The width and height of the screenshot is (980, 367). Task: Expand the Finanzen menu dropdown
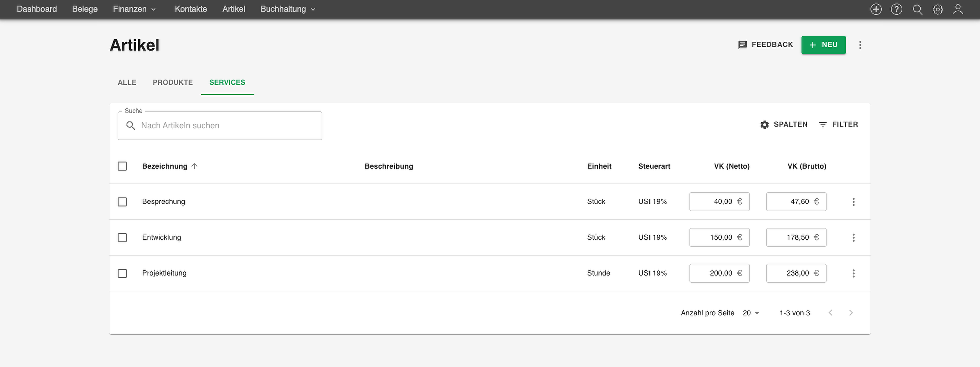coord(135,9)
